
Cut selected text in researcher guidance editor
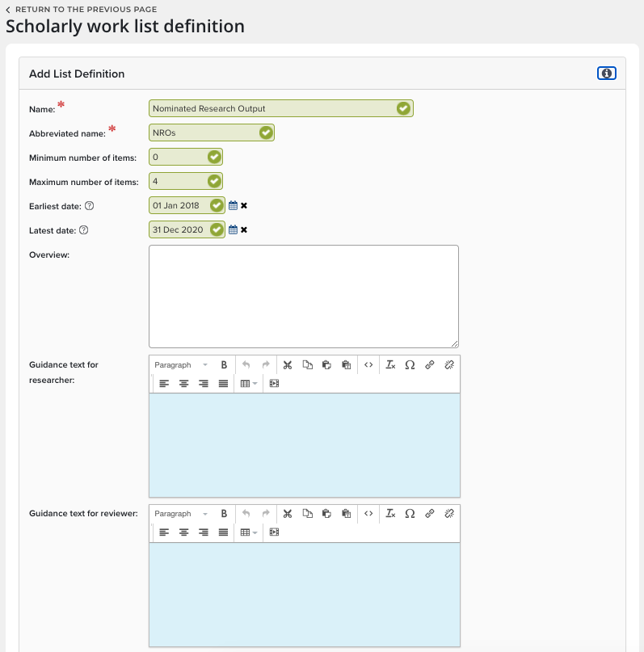pos(287,365)
